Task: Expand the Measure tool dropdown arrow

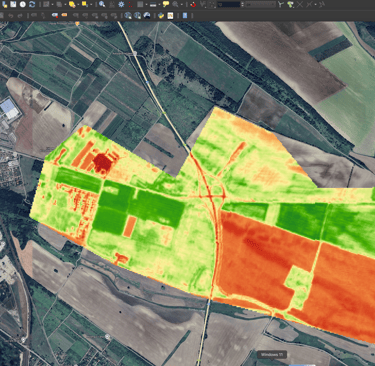Action: (159, 5)
